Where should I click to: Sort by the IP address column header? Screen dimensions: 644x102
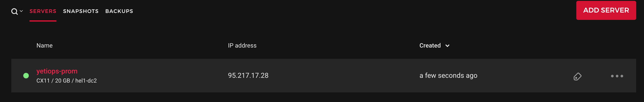[242, 46]
